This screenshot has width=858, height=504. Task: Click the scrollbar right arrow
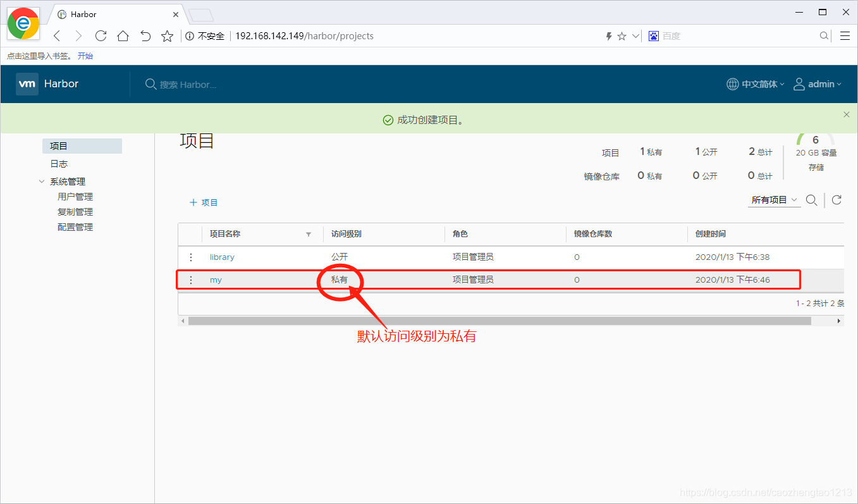coord(839,321)
